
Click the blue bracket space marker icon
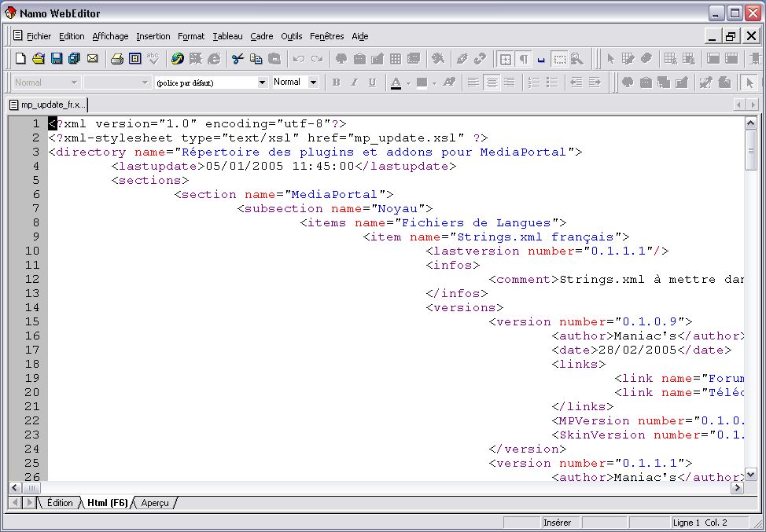541,59
